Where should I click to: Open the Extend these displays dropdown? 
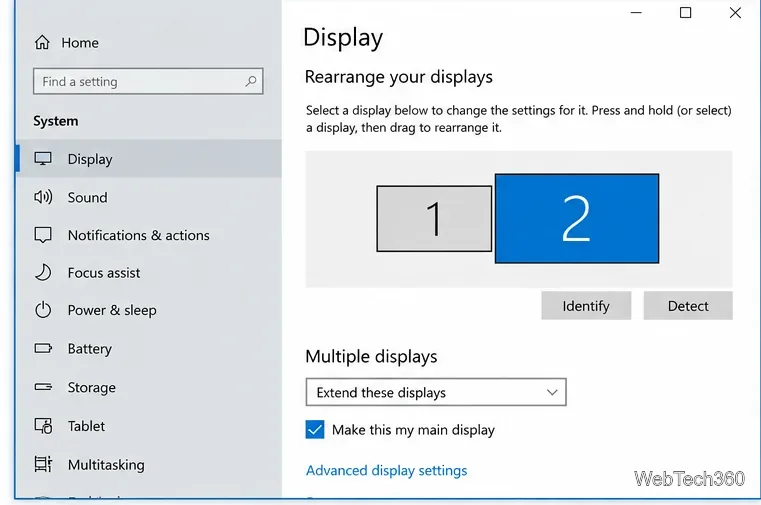click(436, 392)
